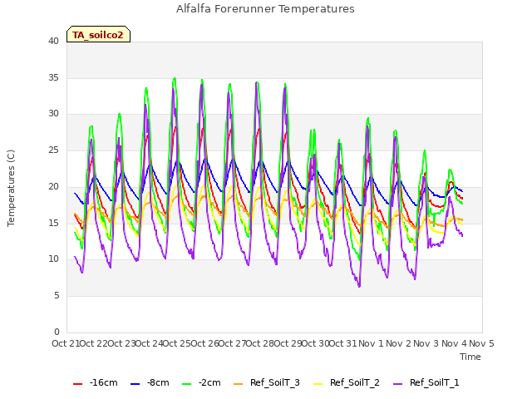
Task: Click the Nov 1 x-axis tick label
Action: (371, 343)
